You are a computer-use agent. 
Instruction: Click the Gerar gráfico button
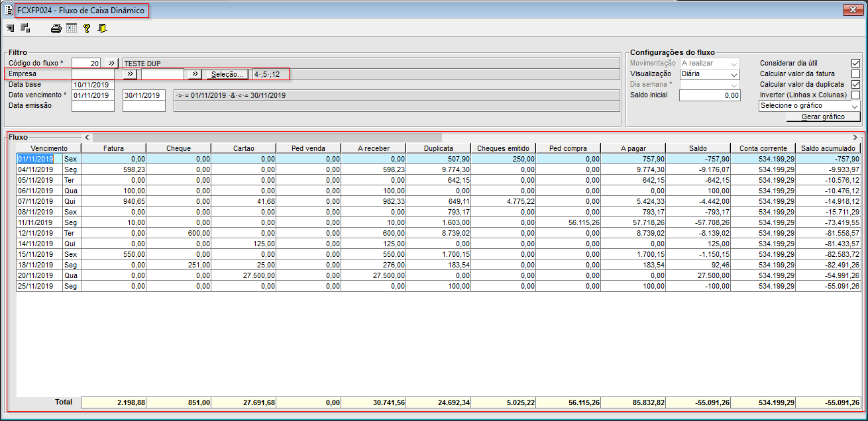pyautogui.click(x=822, y=117)
